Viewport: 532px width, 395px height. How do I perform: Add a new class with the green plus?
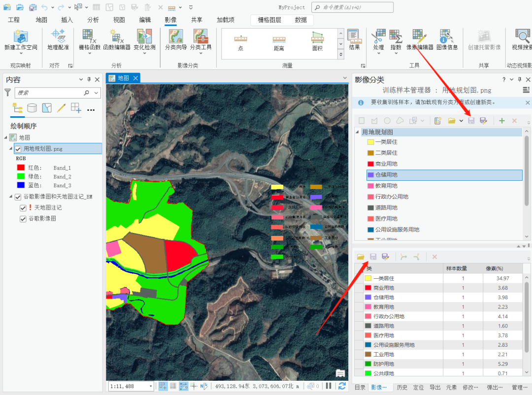point(501,120)
